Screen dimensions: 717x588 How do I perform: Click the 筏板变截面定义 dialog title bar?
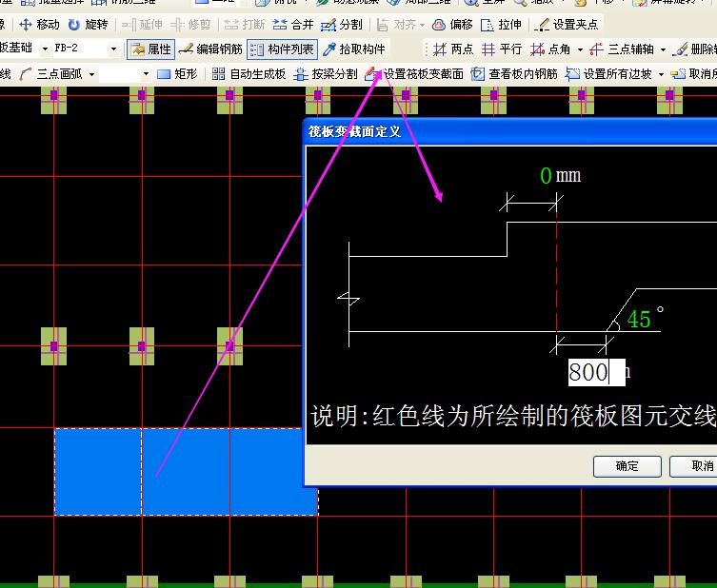pyautogui.click(x=509, y=131)
